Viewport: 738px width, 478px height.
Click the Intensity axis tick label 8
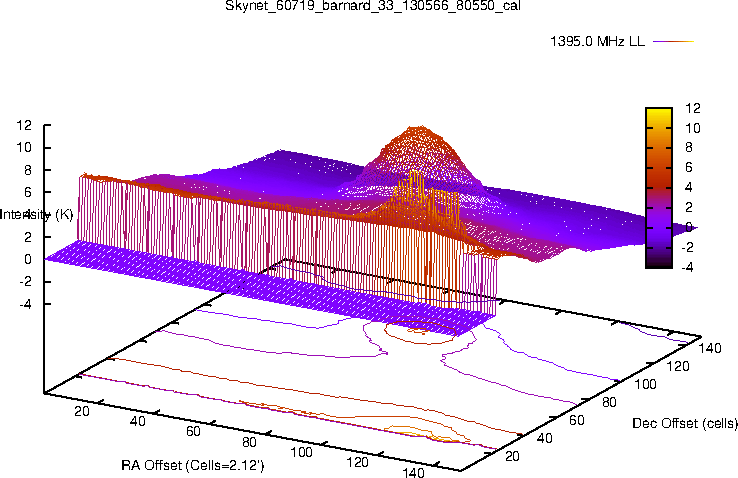[x=27, y=170]
